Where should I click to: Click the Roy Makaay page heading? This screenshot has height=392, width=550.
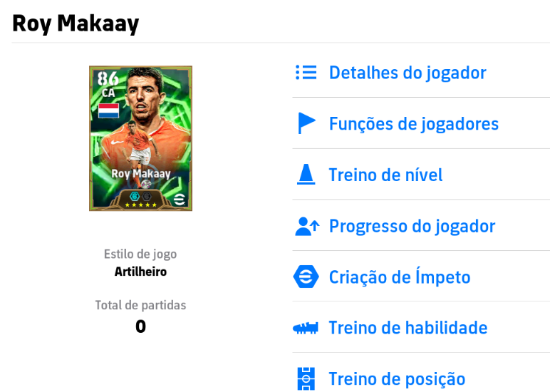76,24
